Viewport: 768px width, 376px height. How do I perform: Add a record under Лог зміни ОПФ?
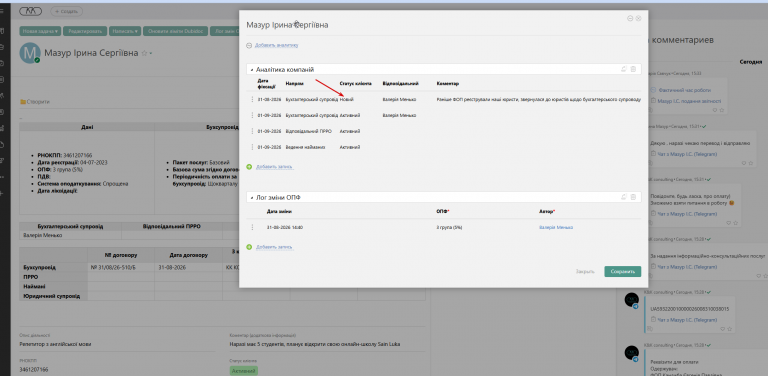274,247
